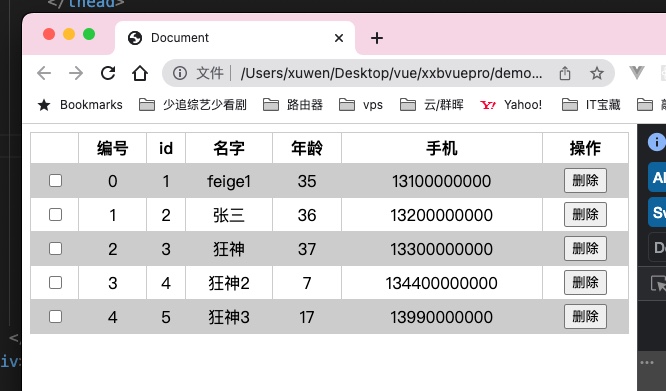Click phone number 13100000000
Screen dimensions: 666x391
tap(442, 181)
